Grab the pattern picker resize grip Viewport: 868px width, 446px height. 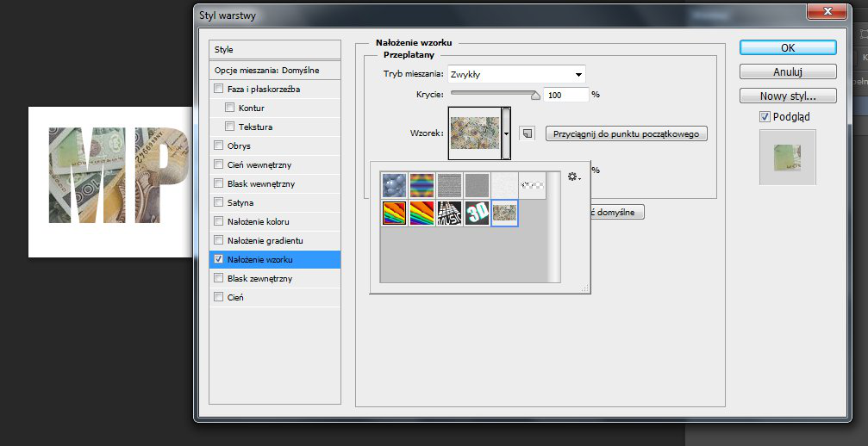(585, 288)
